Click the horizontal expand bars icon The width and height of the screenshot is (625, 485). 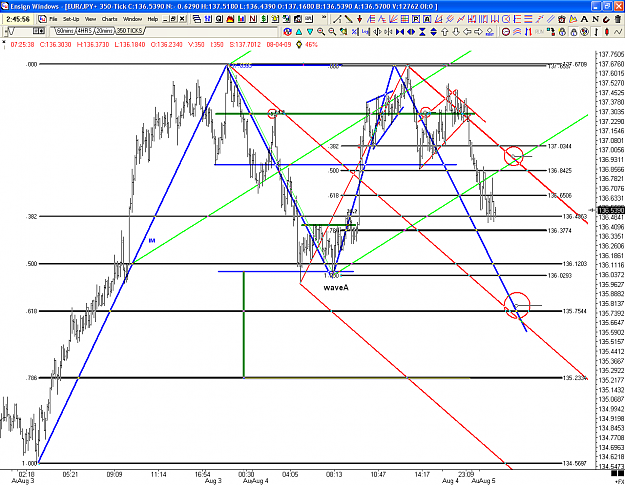(x=411, y=31)
